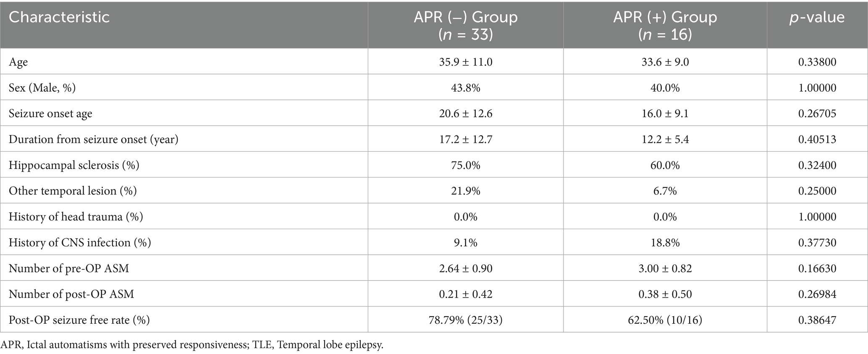Click the Age row label

click(x=18, y=62)
